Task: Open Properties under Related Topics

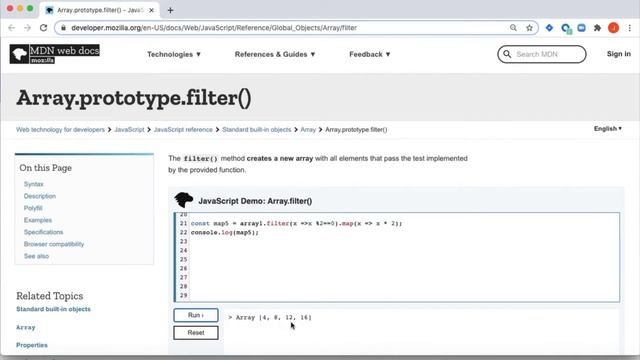Action: click(31, 345)
